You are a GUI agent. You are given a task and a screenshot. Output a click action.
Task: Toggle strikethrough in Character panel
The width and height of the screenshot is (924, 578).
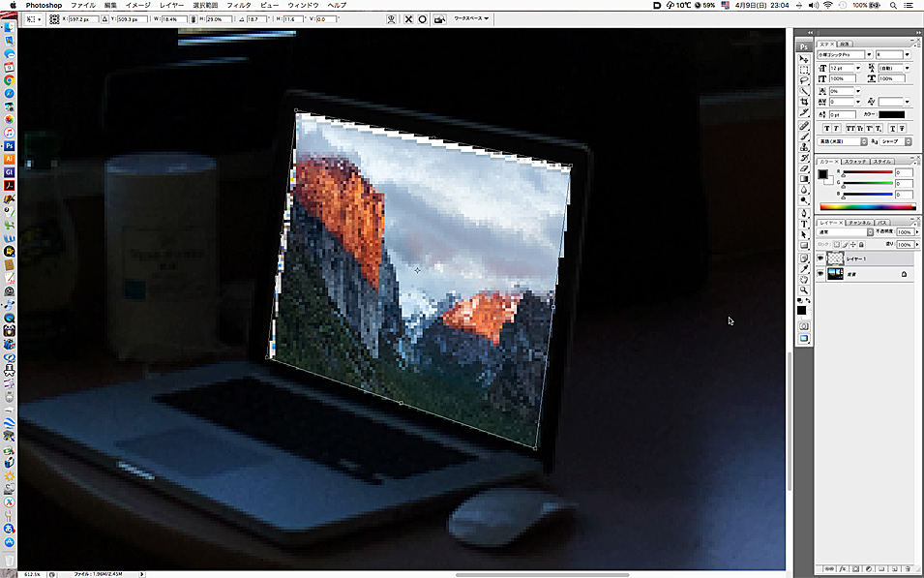click(x=902, y=128)
